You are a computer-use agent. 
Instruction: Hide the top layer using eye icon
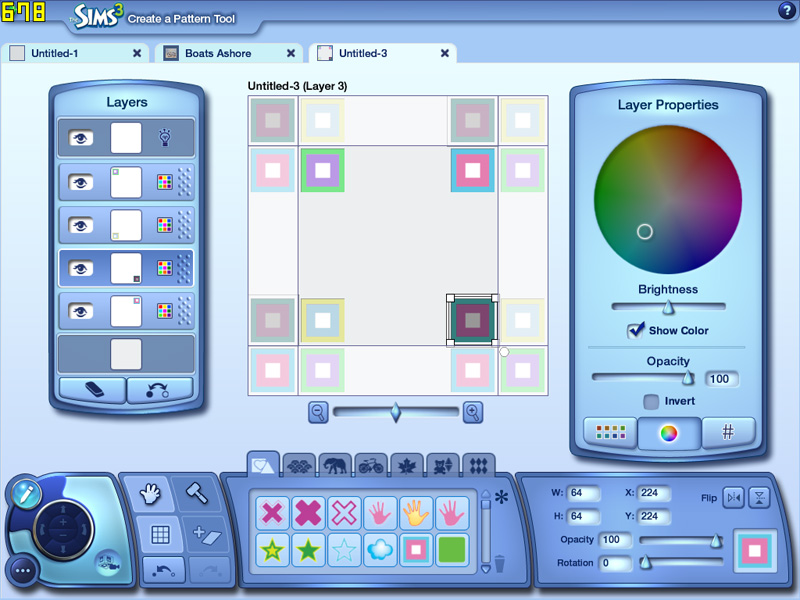coord(81,138)
